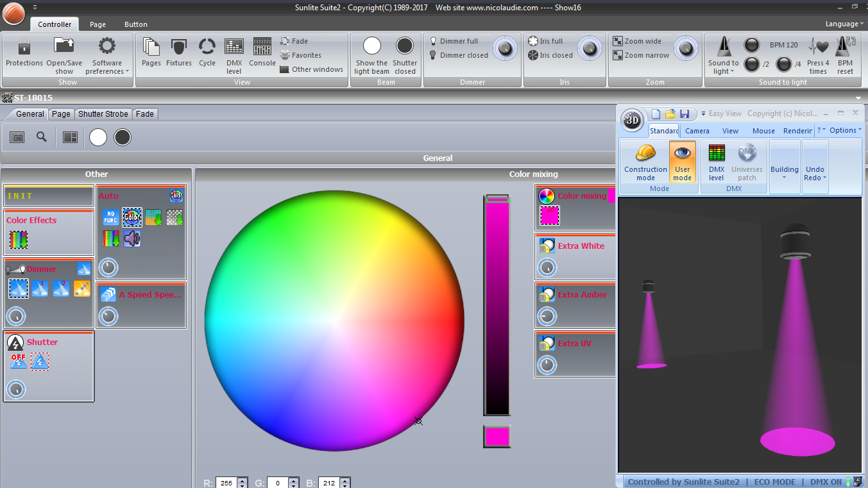Click the BPM divide by 2 button
The width and height of the screenshot is (868, 488).
[751, 64]
